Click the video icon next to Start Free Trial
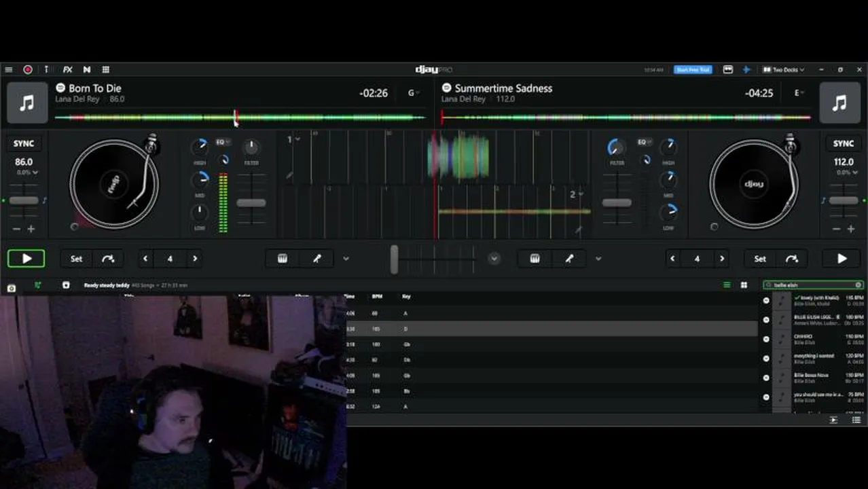Viewport: 868px width, 489px height. (x=728, y=69)
